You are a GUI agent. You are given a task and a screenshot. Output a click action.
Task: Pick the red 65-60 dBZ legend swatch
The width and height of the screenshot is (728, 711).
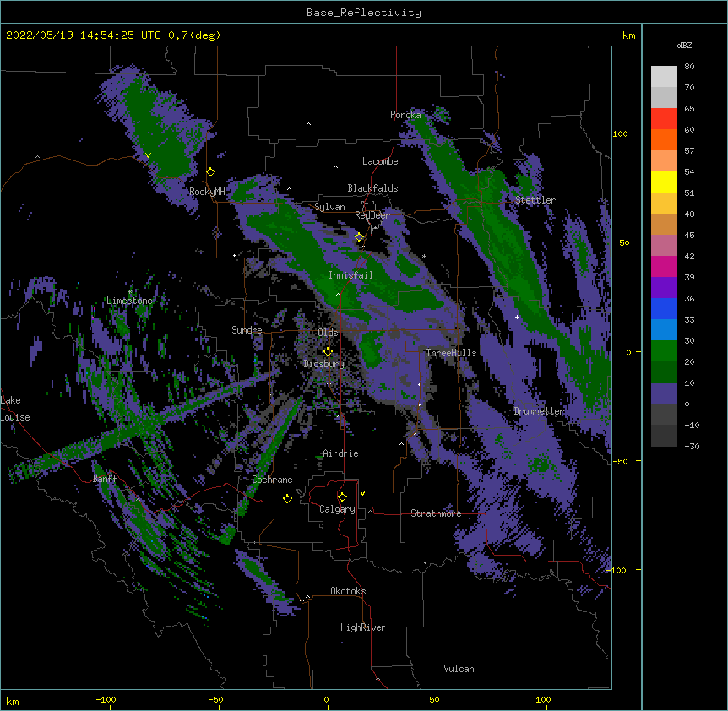click(664, 118)
